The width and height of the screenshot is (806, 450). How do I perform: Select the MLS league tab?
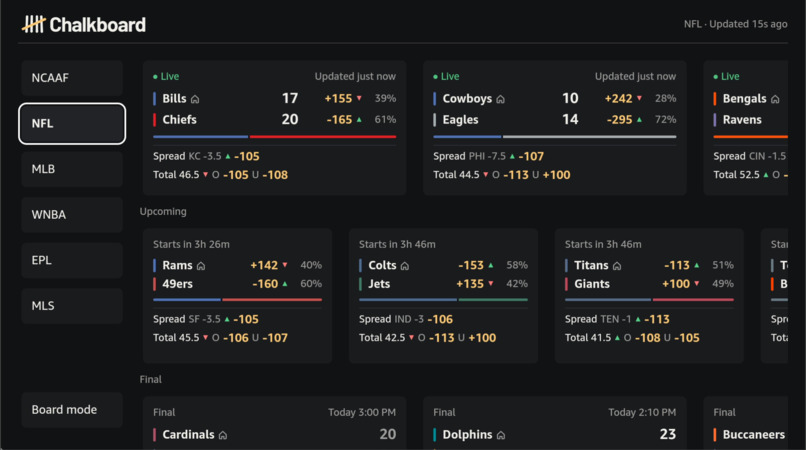tap(72, 306)
